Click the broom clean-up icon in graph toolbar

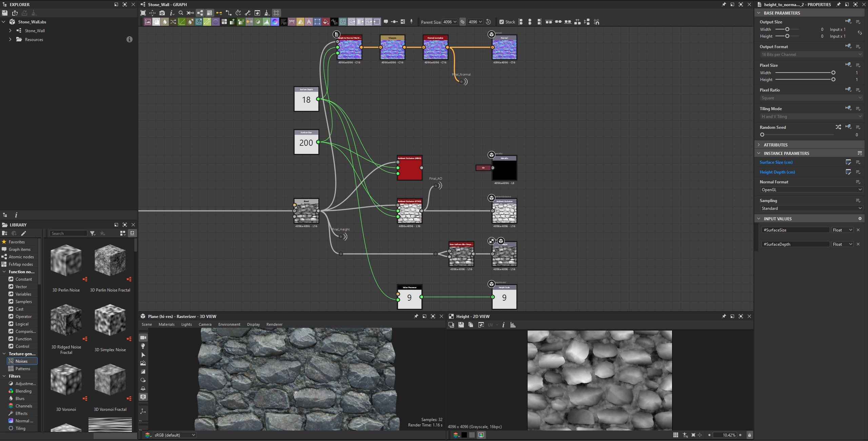pyautogui.click(x=267, y=13)
